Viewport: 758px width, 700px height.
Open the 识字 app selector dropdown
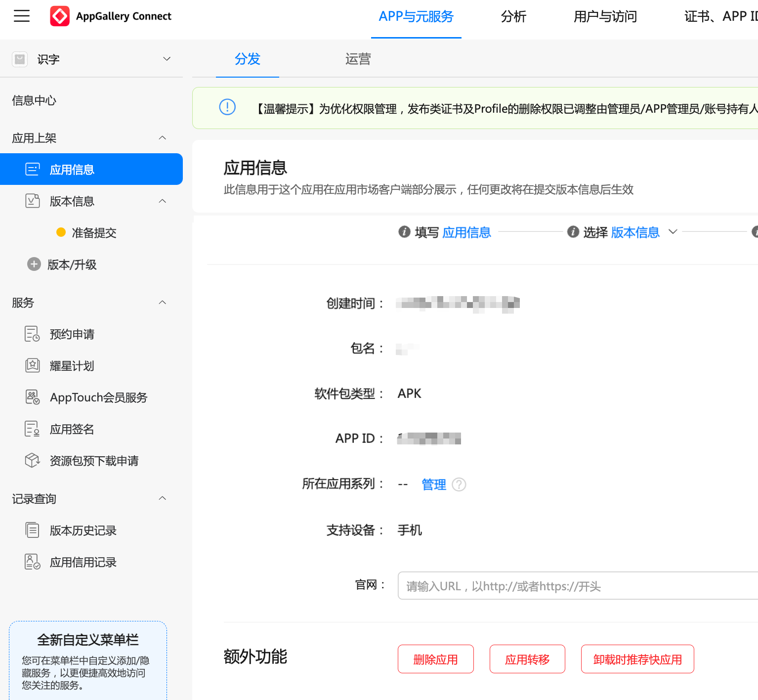167,59
